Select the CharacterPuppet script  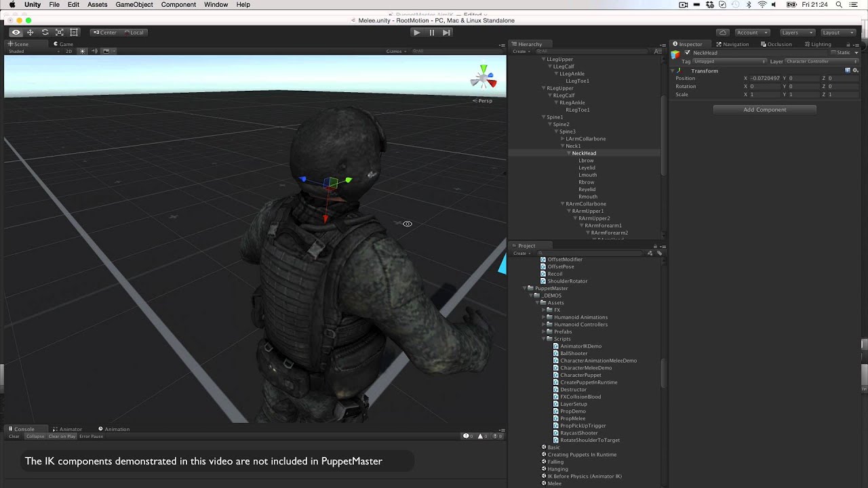tap(580, 375)
